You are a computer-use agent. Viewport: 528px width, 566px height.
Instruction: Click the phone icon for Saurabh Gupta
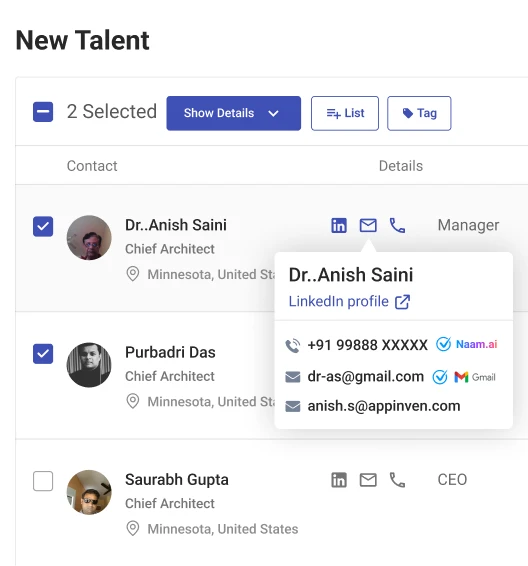397,480
